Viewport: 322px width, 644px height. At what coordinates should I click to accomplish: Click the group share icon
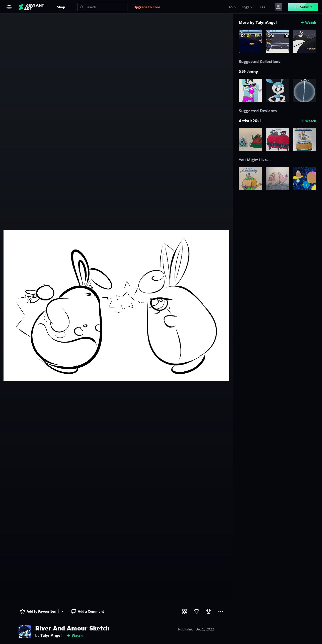[185, 611]
